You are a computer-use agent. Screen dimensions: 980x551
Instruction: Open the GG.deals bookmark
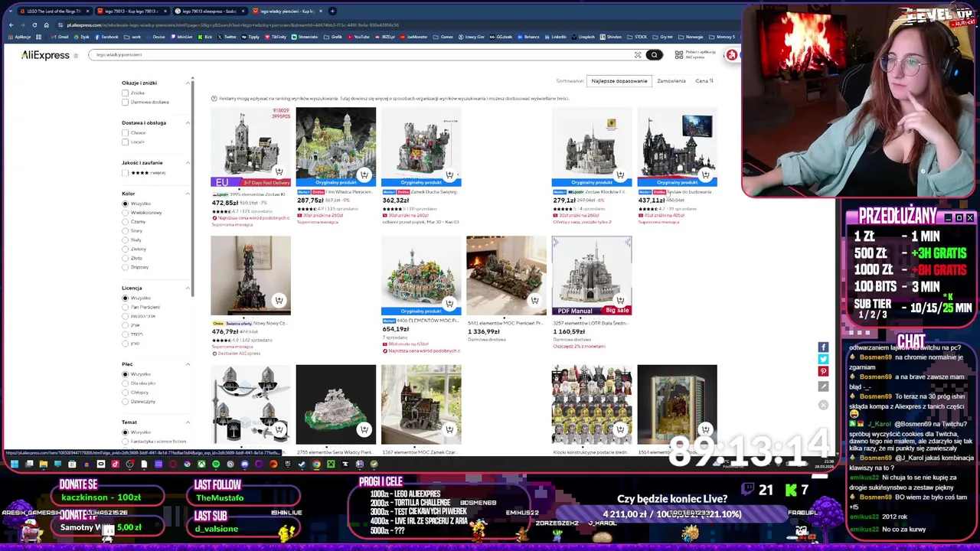click(x=501, y=37)
